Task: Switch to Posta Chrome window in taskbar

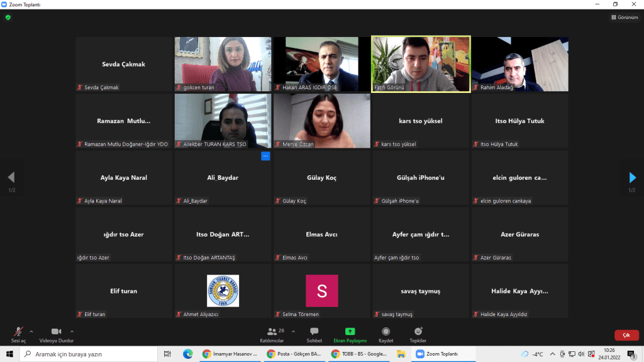Action: 293,354
